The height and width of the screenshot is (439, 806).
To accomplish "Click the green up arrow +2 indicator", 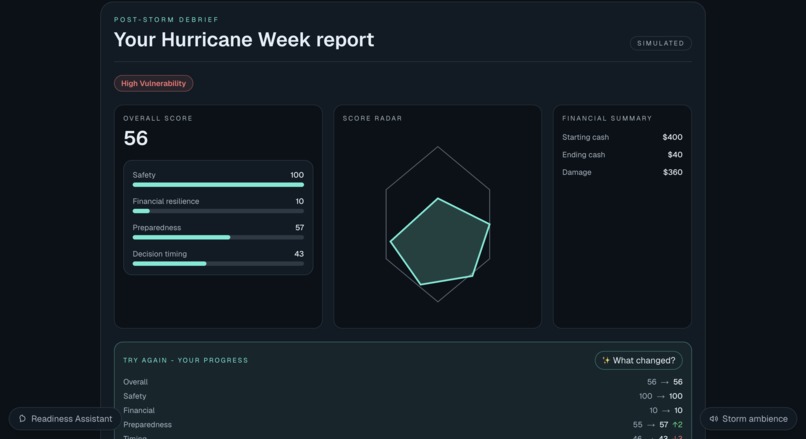I will [x=677, y=425].
